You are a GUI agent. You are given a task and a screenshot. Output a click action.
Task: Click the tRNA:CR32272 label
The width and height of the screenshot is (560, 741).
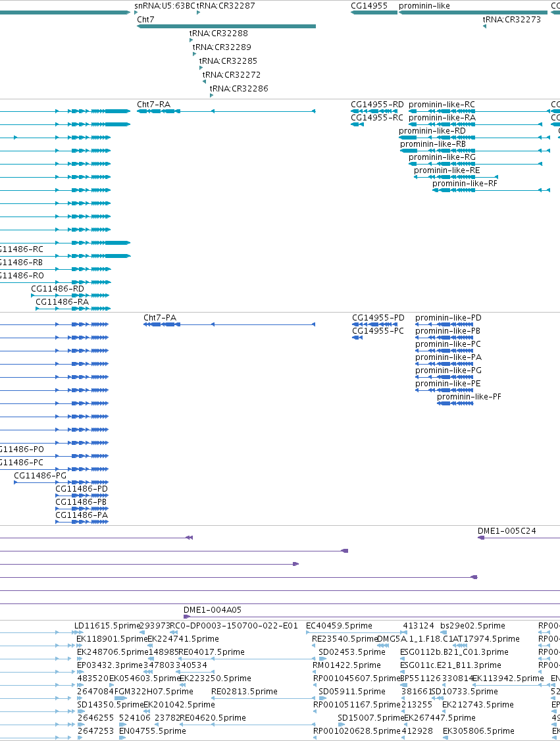pos(232,74)
